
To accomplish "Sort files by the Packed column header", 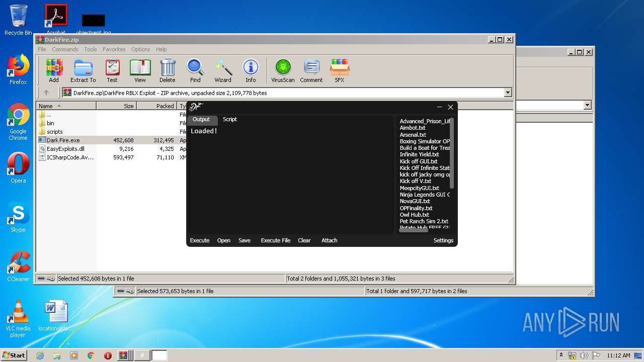I will pyautogui.click(x=156, y=106).
